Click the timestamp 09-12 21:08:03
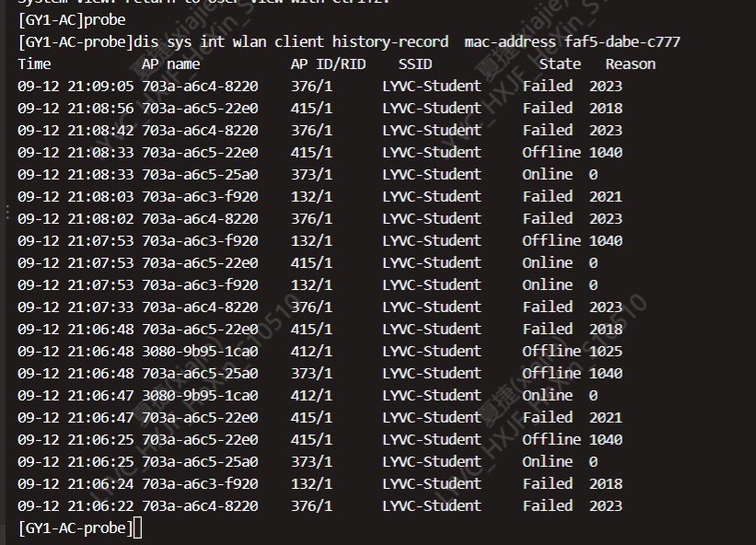756x545 pixels. coord(76,197)
